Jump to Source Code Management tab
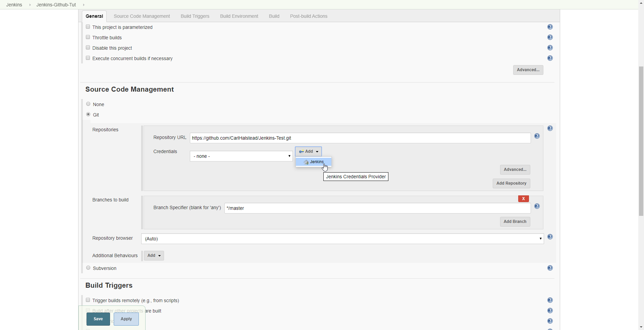 pyautogui.click(x=142, y=16)
